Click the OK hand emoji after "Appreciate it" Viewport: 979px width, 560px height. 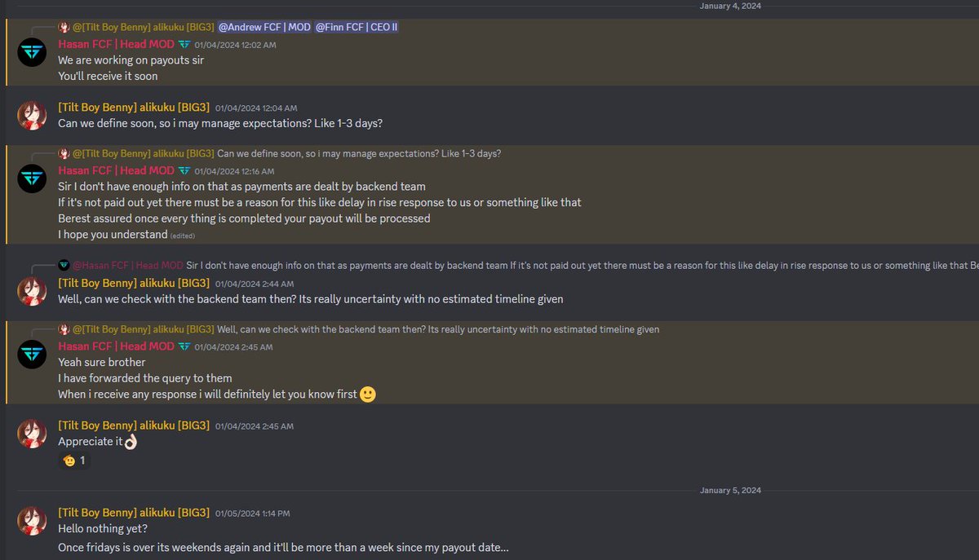pos(131,442)
